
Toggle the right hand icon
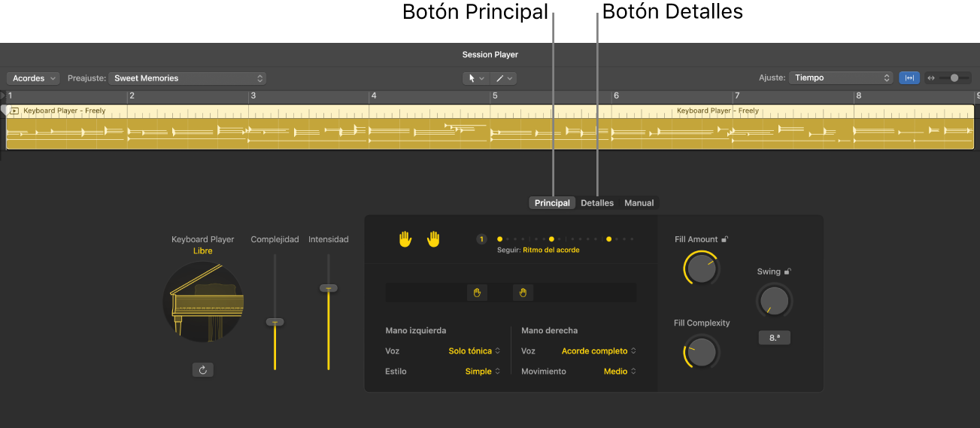(x=433, y=239)
